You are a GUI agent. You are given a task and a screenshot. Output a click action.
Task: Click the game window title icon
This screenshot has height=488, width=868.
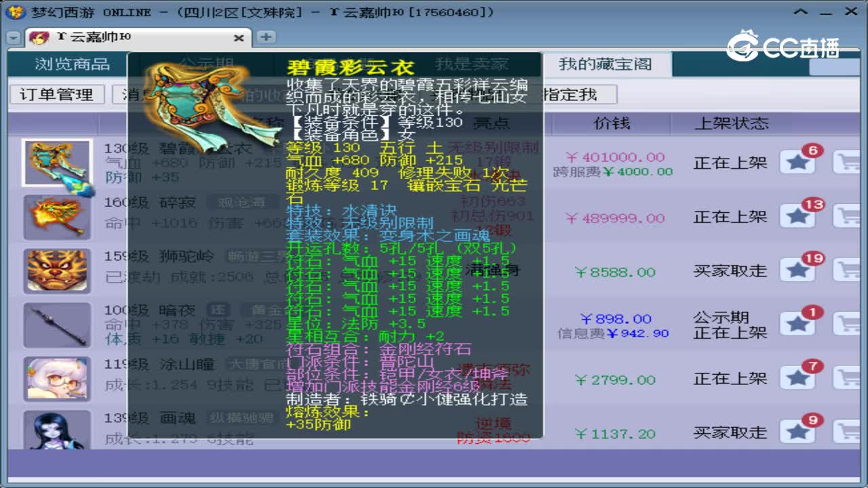pyautogui.click(x=15, y=12)
